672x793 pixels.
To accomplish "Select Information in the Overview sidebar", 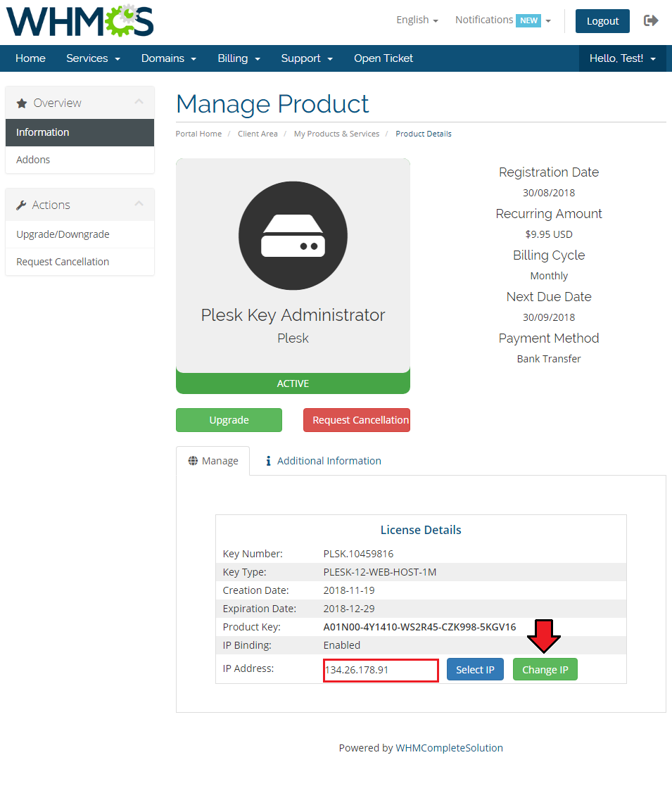I will (x=80, y=132).
